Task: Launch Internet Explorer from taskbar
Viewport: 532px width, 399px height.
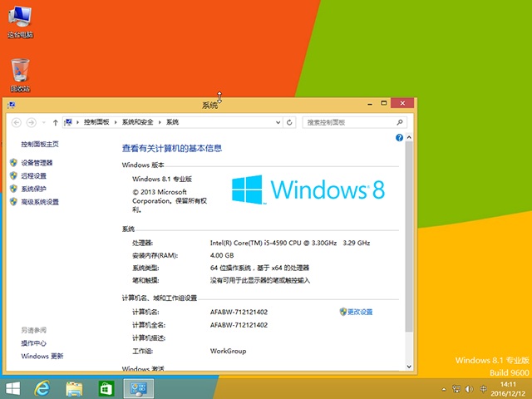Action: pyautogui.click(x=42, y=389)
